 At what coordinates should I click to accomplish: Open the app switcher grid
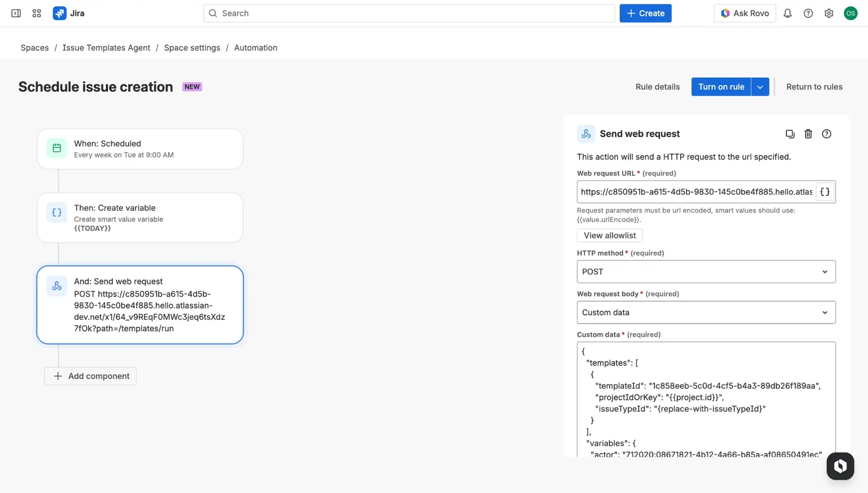[37, 13]
